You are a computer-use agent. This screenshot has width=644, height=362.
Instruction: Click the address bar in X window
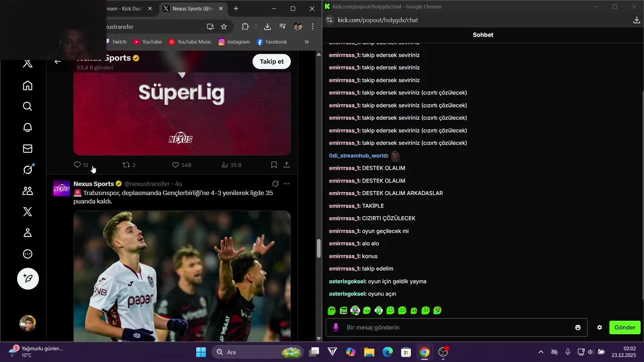coord(153,27)
